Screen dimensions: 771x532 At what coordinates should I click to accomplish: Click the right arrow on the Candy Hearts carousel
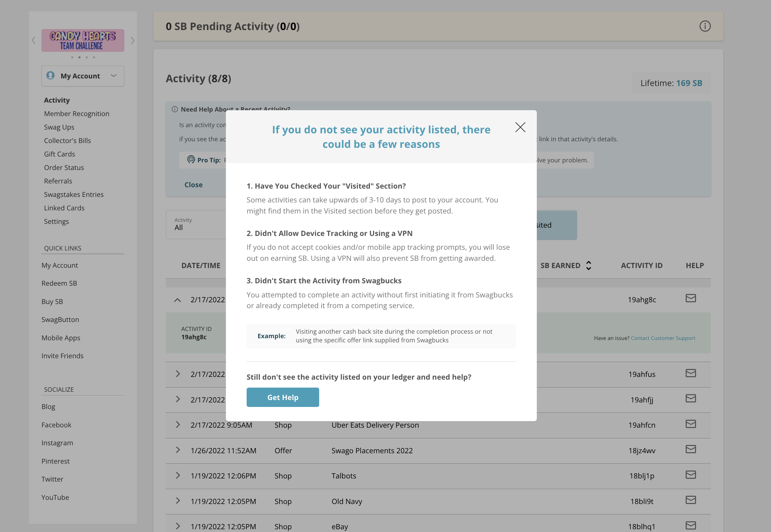click(132, 40)
